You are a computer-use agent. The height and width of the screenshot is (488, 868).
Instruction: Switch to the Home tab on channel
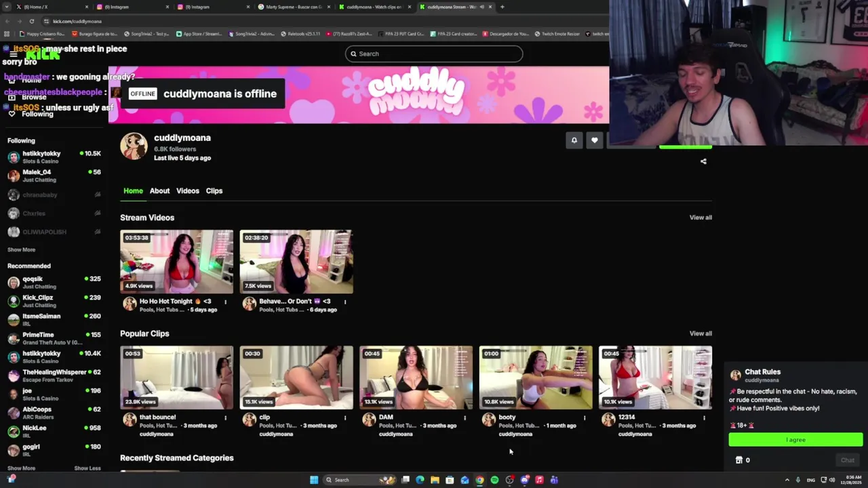pos(133,190)
